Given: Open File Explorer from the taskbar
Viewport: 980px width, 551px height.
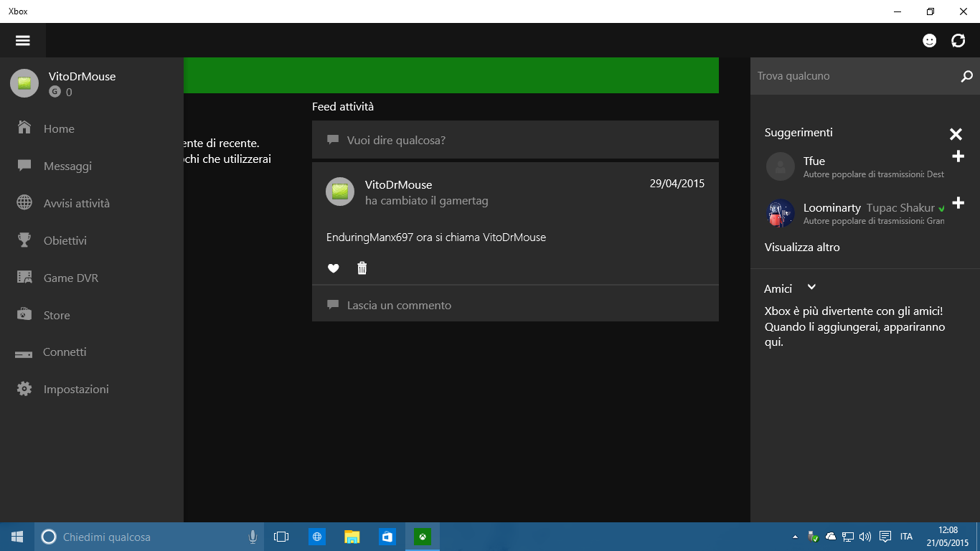Looking at the screenshot, I should click(352, 537).
